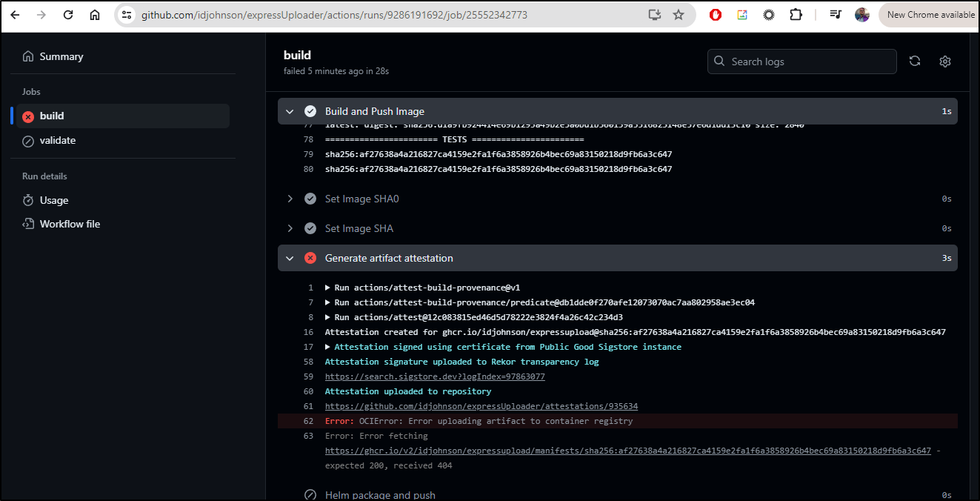Open the expressUploader attestations/935634 link
980x501 pixels.
[481, 406]
